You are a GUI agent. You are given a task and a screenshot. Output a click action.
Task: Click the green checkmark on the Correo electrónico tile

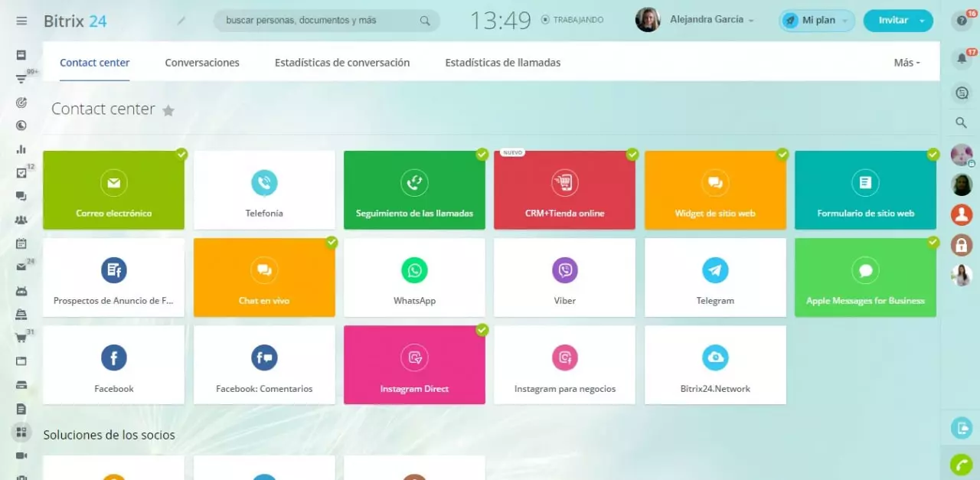click(x=181, y=154)
